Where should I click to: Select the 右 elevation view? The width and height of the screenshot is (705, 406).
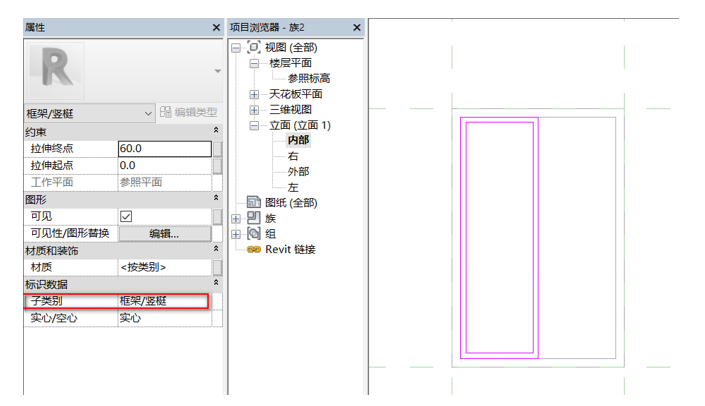[293, 156]
